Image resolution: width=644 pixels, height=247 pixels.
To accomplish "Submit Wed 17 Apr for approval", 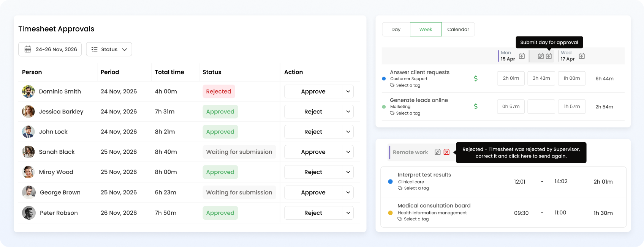I will point(582,56).
